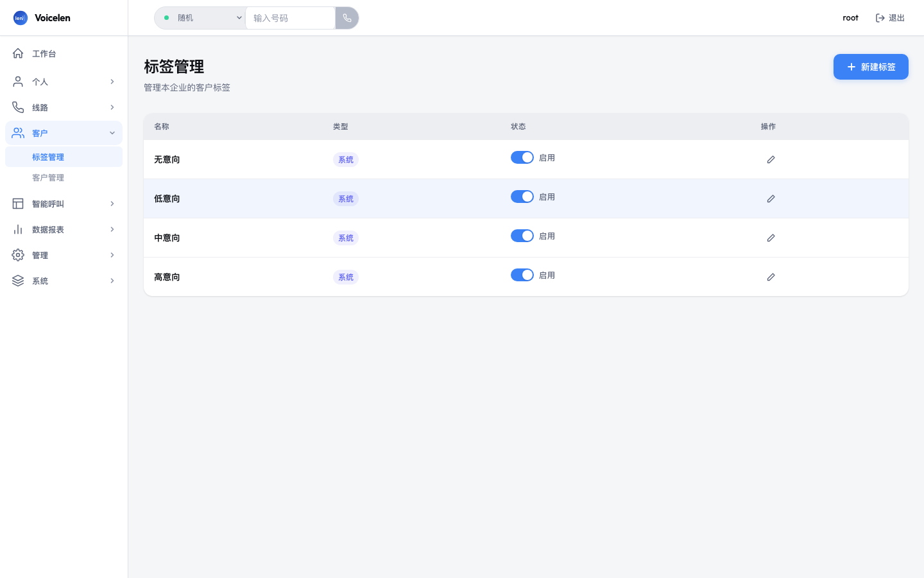The height and width of the screenshot is (578, 924).
Task: Toggle the 高意向 tag status switch
Action: coord(522,275)
